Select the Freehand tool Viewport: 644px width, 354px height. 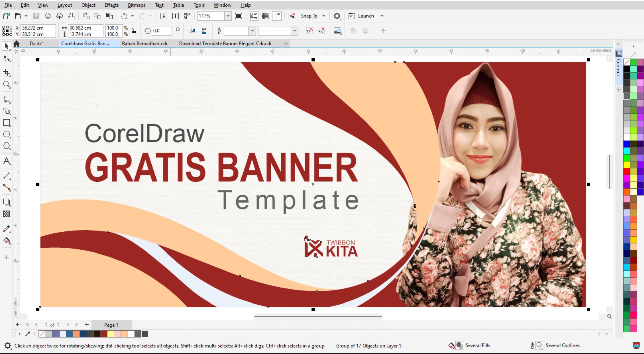coord(7,99)
